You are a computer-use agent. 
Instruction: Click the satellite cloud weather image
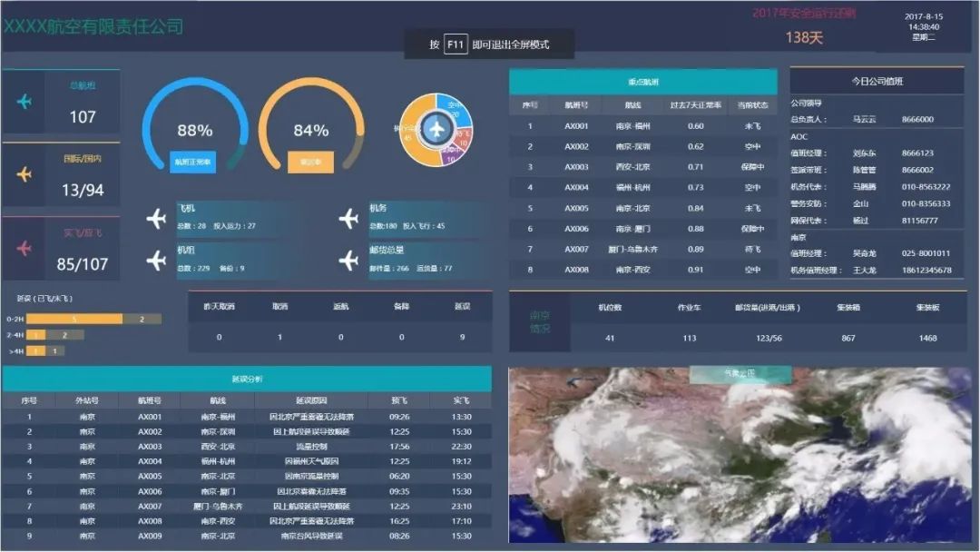click(x=740, y=455)
